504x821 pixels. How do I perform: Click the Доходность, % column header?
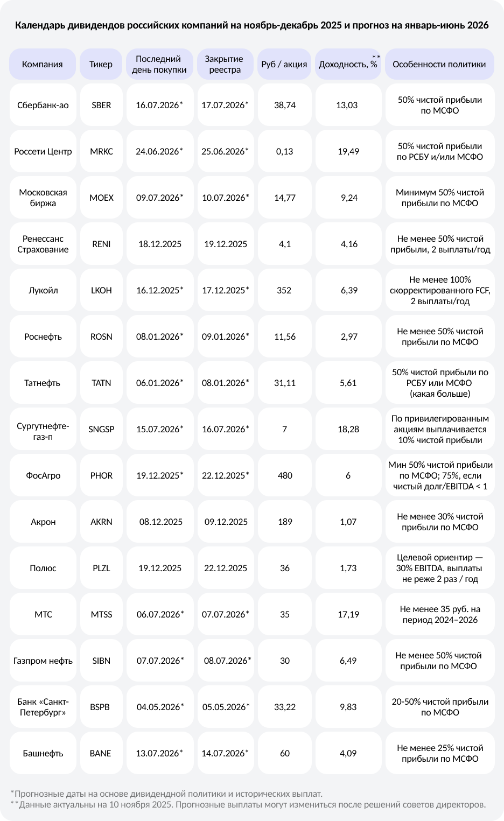pos(348,64)
